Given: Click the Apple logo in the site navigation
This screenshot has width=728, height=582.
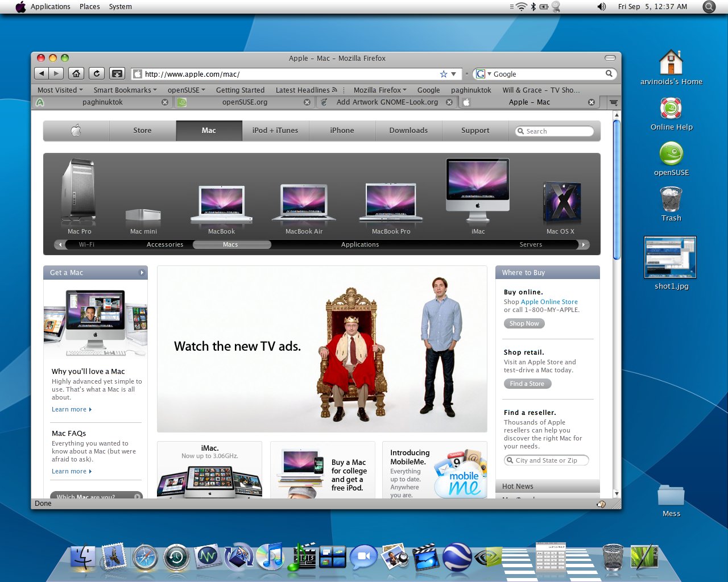Looking at the screenshot, I should click(76, 130).
